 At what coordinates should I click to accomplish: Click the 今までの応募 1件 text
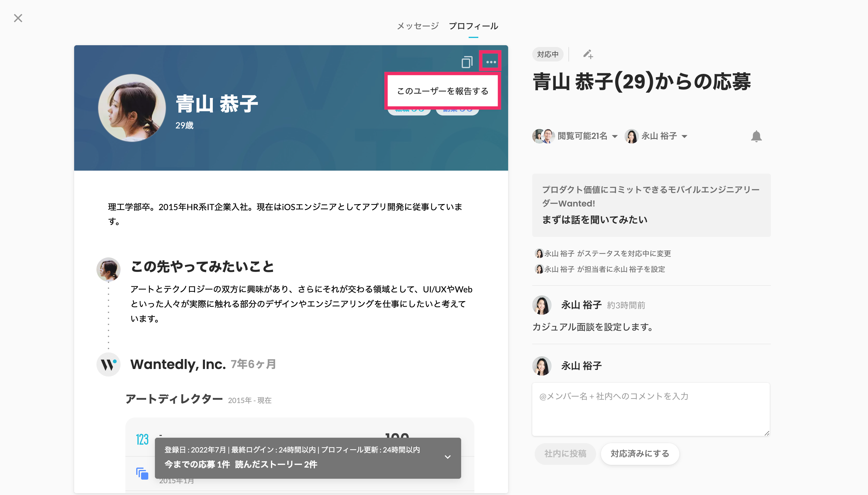click(197, 465)
